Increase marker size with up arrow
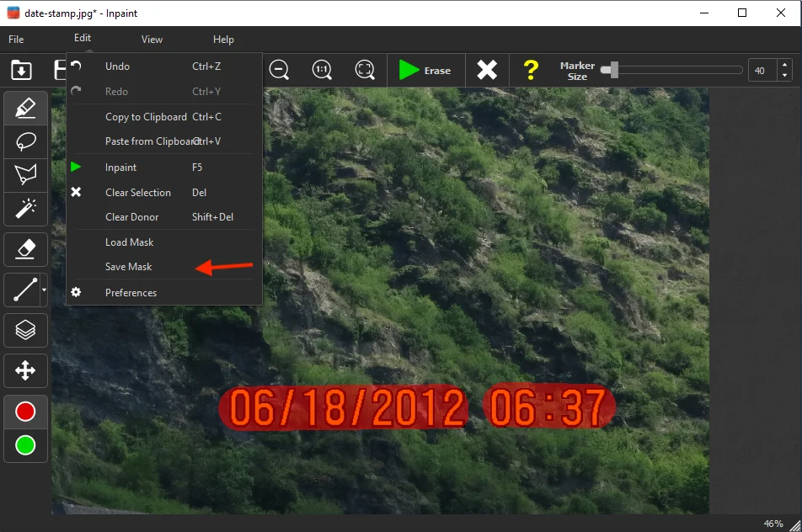Image resolution: width=802 pixels, height=532 pixels. tap(784, 65)
